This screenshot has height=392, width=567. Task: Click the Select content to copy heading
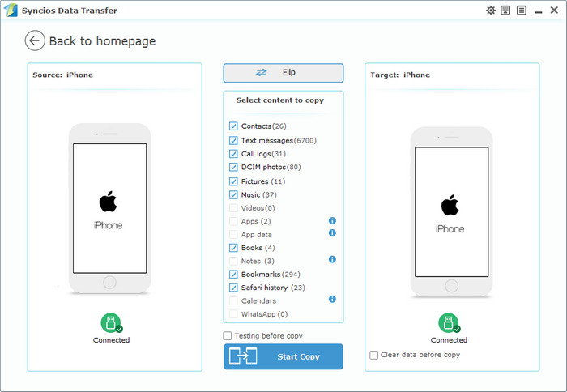[x=280, y=100]
